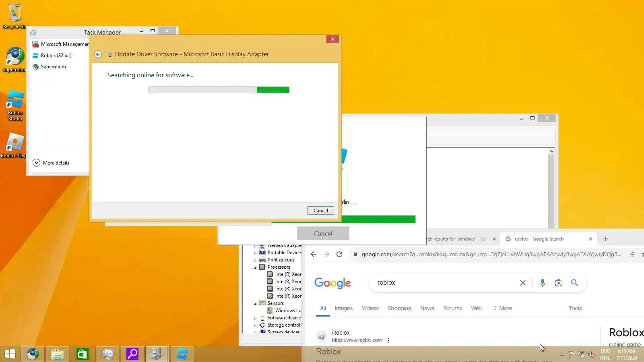Switch to Task Manager via the taskbar
Screen dimensions: 644x362
click(107, 354)
